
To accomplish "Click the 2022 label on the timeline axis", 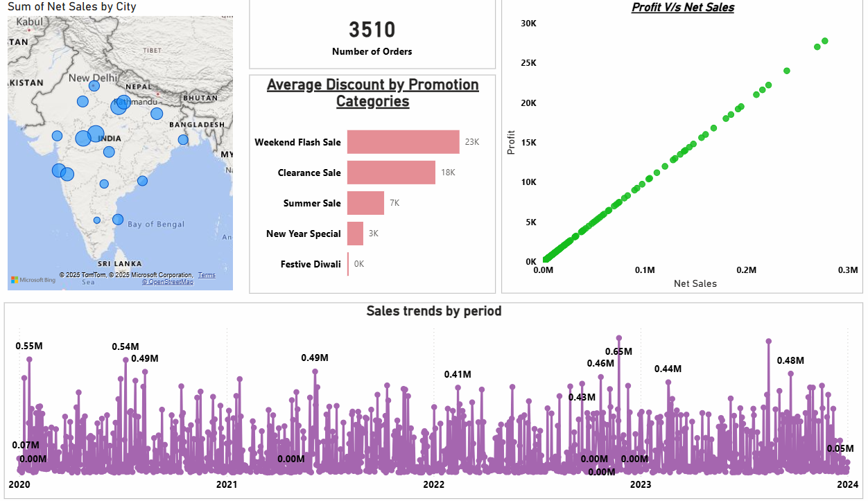I will click(434, 484).
